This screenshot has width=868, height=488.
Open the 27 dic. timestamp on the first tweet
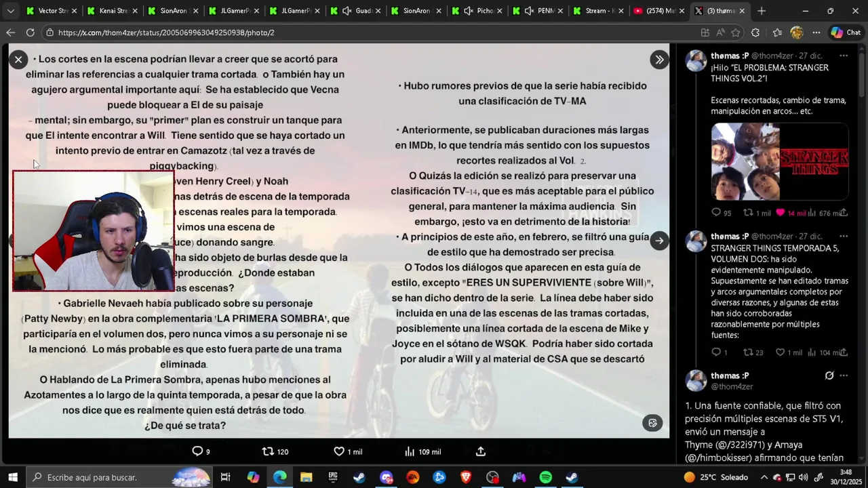(810, 56)
